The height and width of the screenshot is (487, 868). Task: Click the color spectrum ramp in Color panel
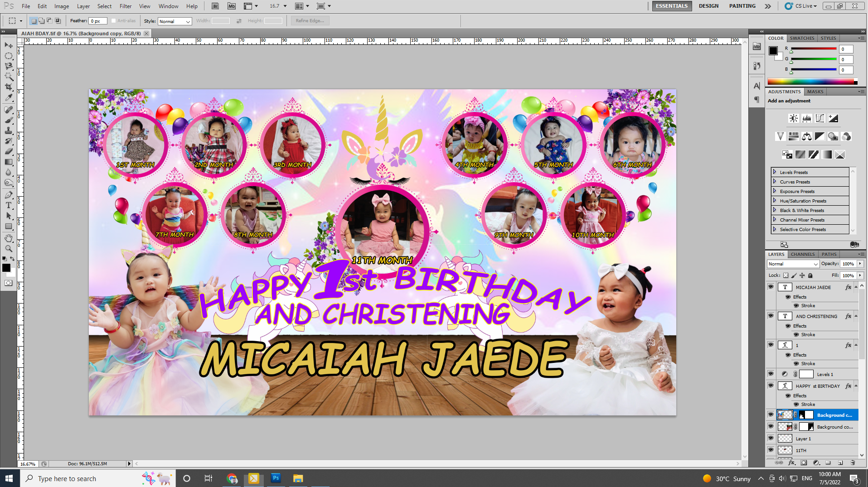pos(812,82)
